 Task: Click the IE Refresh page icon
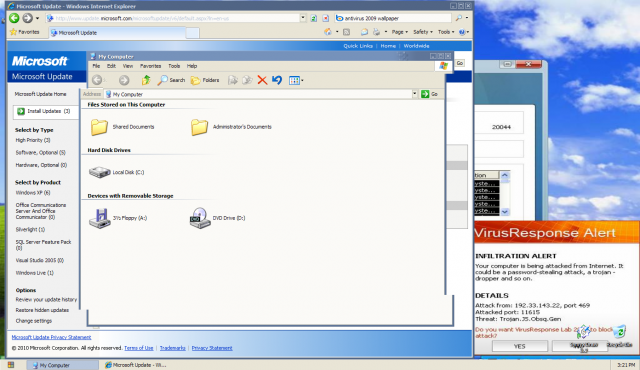tap(313, 18)
